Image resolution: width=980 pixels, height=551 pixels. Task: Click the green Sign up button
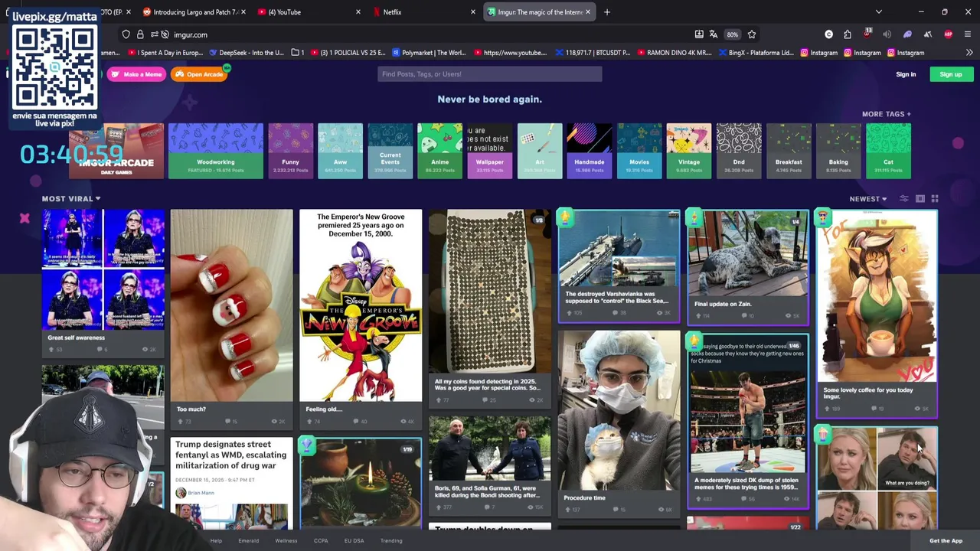click(x=951, y=74)
